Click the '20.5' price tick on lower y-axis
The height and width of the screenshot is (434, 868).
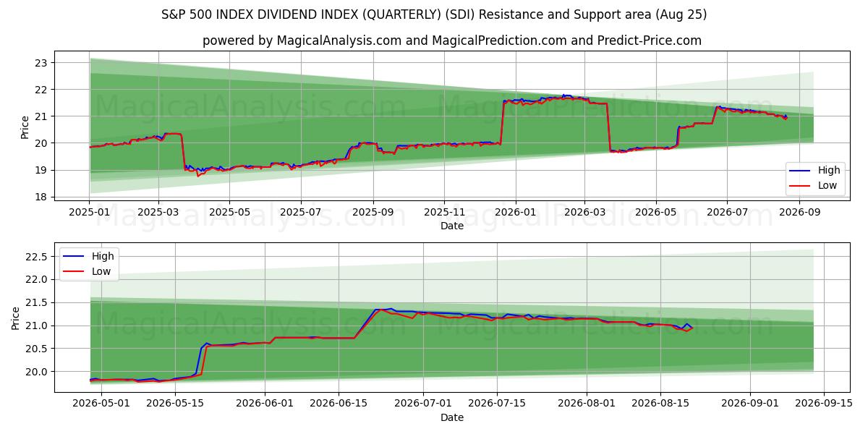pos(37,349)
